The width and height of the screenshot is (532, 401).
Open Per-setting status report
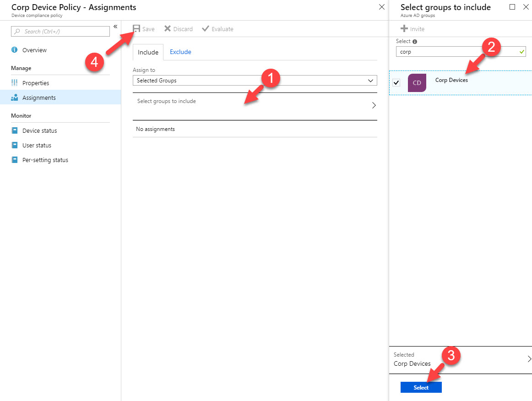[x=45, y=160]
